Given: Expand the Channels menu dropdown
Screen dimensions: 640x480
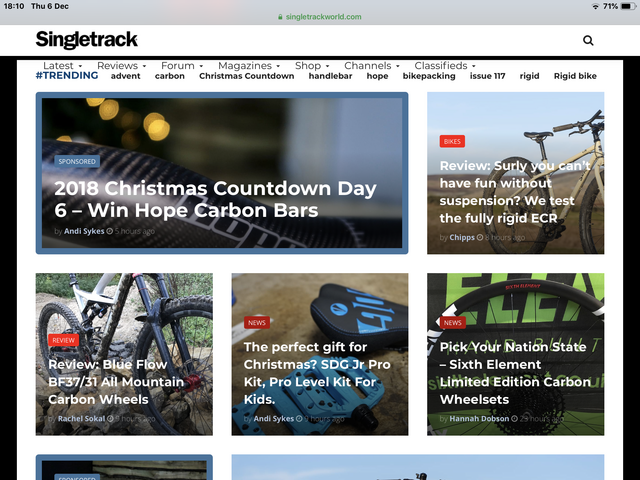Looking at the screenshot, I should (371, 65).
